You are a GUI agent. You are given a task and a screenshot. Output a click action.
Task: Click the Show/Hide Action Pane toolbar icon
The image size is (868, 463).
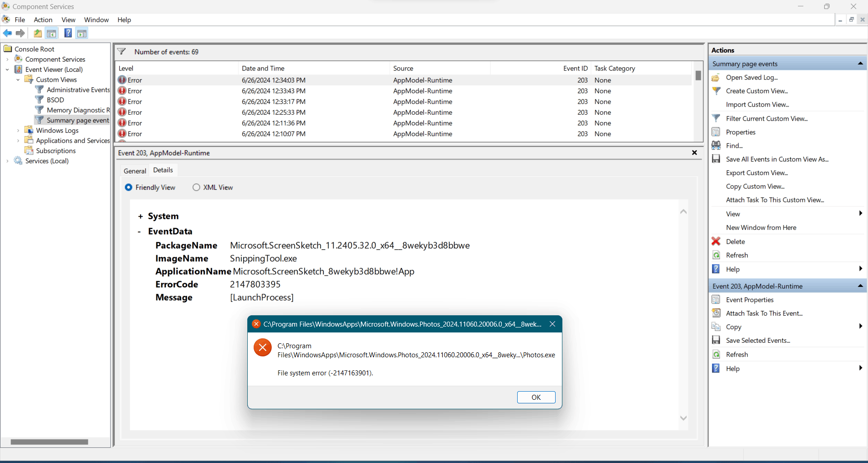pyautogui.click(x=82, y=33)
